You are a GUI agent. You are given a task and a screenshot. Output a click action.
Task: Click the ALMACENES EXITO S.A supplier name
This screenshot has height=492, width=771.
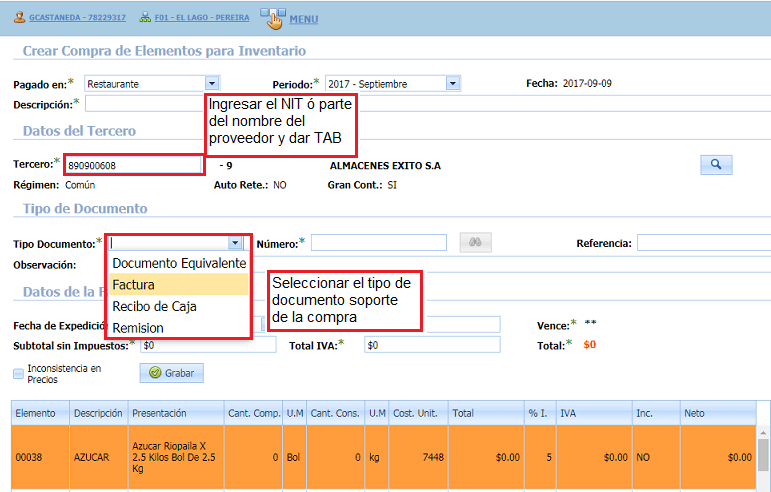385,166
